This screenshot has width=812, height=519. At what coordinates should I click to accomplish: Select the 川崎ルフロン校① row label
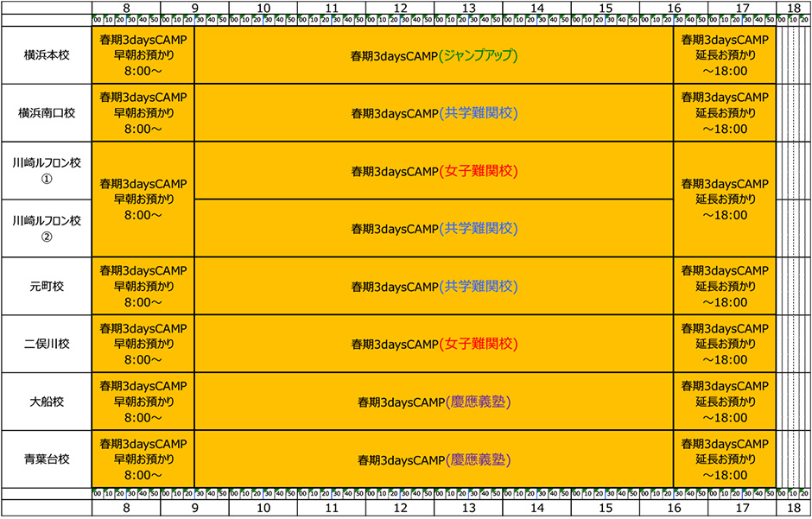46,170
